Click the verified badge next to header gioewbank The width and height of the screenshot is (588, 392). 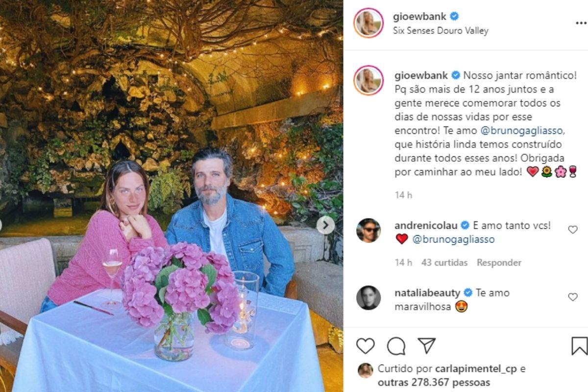coord(454,16)
